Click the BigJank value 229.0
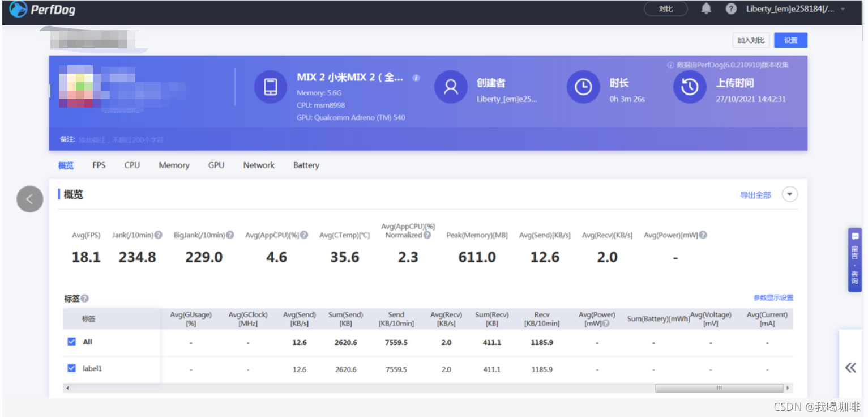 [204, 257]
